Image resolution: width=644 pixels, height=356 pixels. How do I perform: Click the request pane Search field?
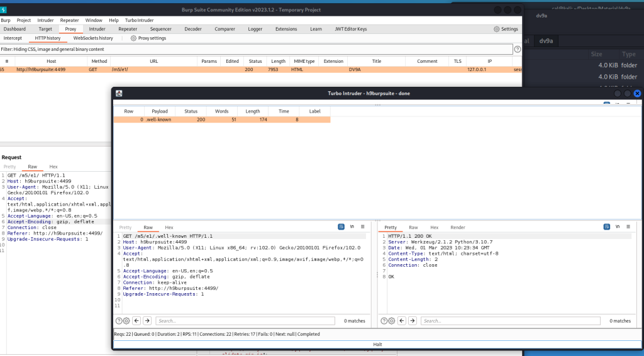[245, 321]
